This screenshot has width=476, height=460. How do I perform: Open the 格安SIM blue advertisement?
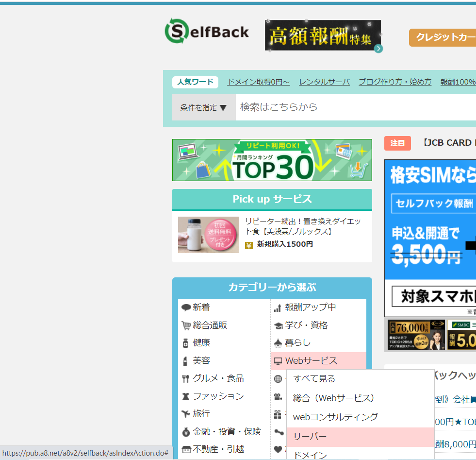(x=430, y=238)
